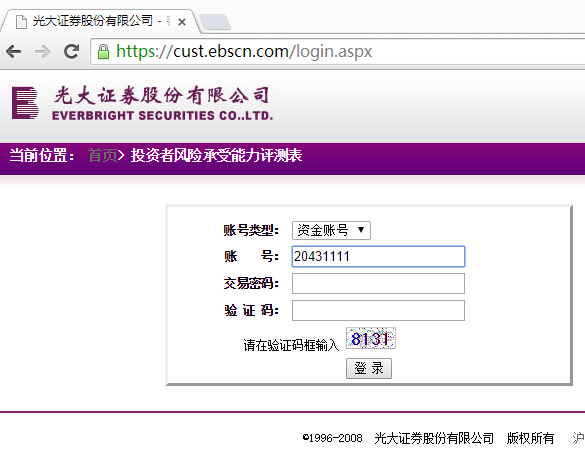Screen dimensions: 585x453
Task: Click the 请在验证码框输入 hint text
Action: coord(291,345)
